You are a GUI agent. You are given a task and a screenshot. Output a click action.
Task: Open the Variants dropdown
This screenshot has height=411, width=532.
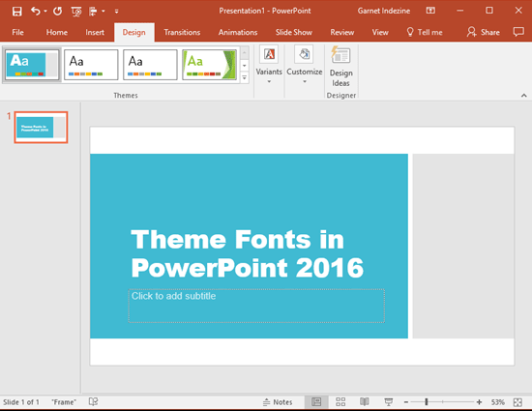269,65
